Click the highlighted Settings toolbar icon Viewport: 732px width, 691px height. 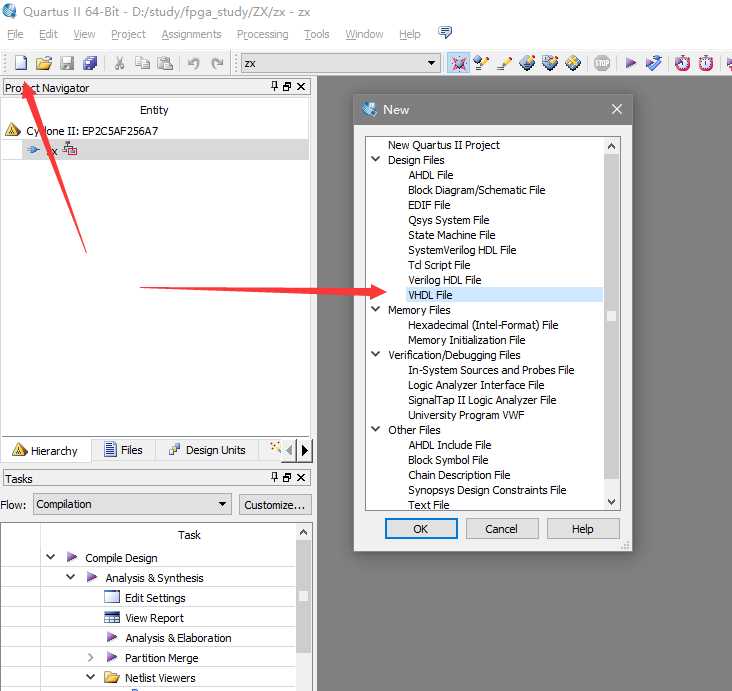458,63
